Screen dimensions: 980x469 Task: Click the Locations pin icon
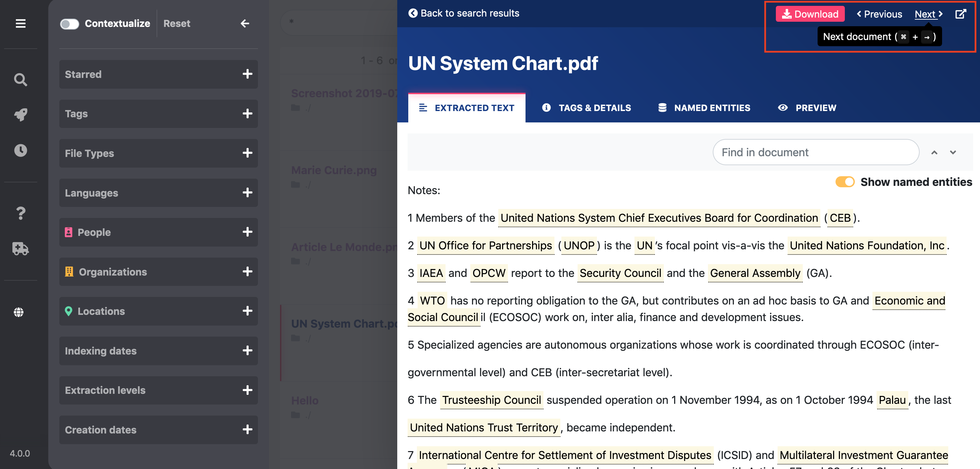(69, 311)
